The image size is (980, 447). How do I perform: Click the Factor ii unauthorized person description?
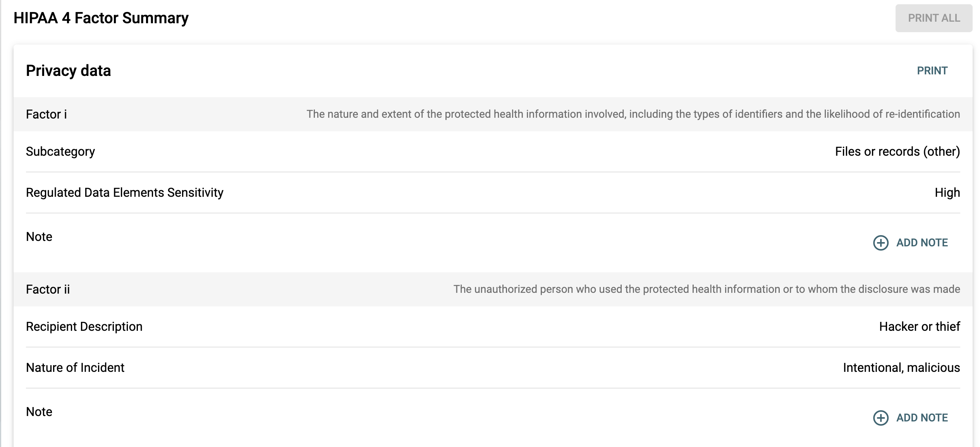(707, 289)
